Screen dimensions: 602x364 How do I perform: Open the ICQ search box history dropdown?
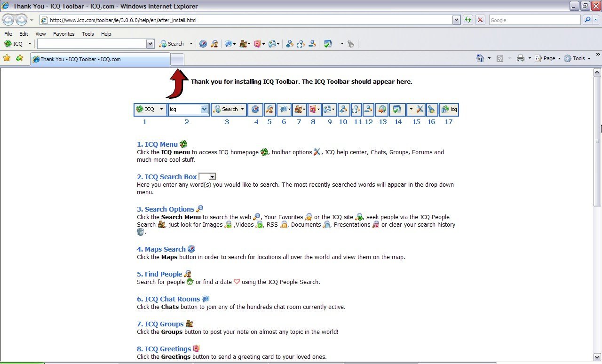coord(150,44)
